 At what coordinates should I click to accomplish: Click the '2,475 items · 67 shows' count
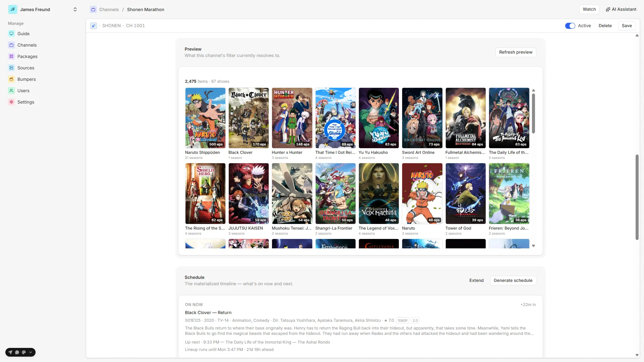click(x=207, y=81)
